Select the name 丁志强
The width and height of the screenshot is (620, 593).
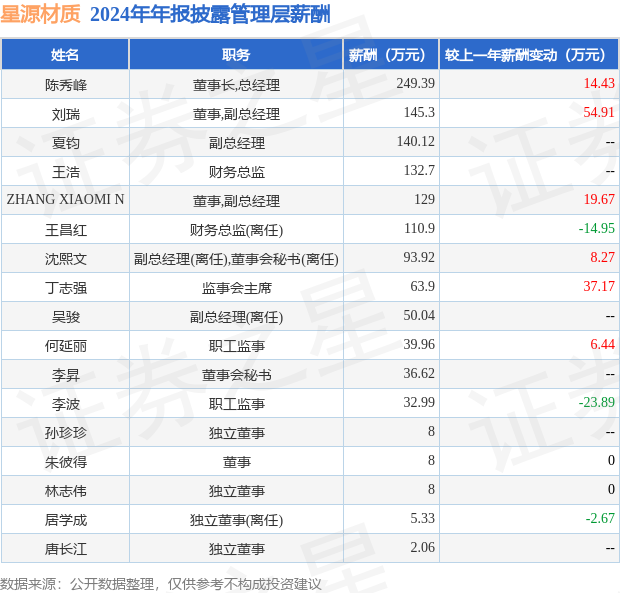pos(66,288)
